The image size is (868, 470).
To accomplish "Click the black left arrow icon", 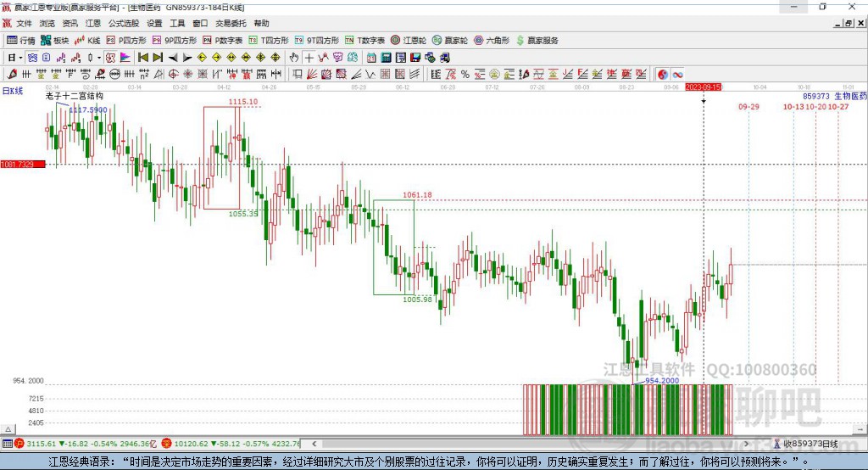I will [x=173, y=58].
